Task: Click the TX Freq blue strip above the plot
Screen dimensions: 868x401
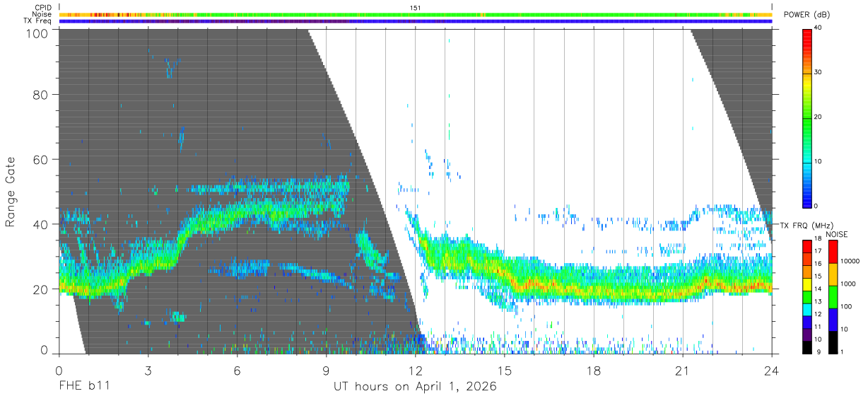Action: pyautogui.click(x=416, y=21)
